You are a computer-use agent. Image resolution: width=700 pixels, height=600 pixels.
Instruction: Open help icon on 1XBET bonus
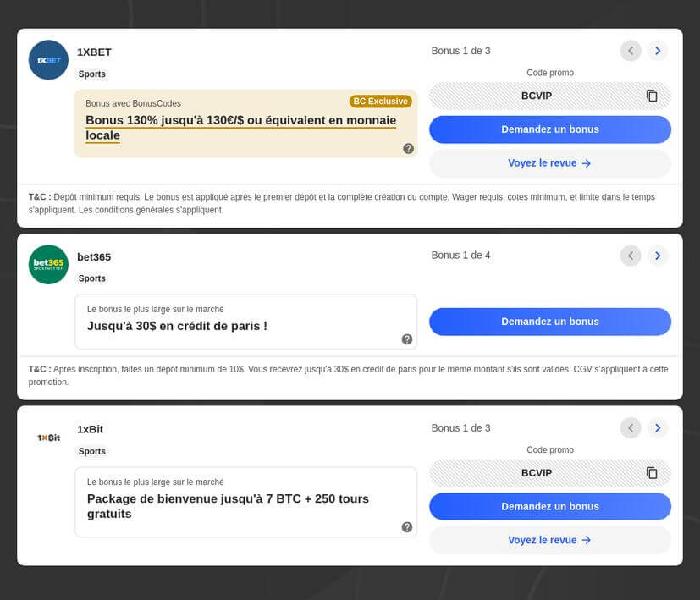408,149
